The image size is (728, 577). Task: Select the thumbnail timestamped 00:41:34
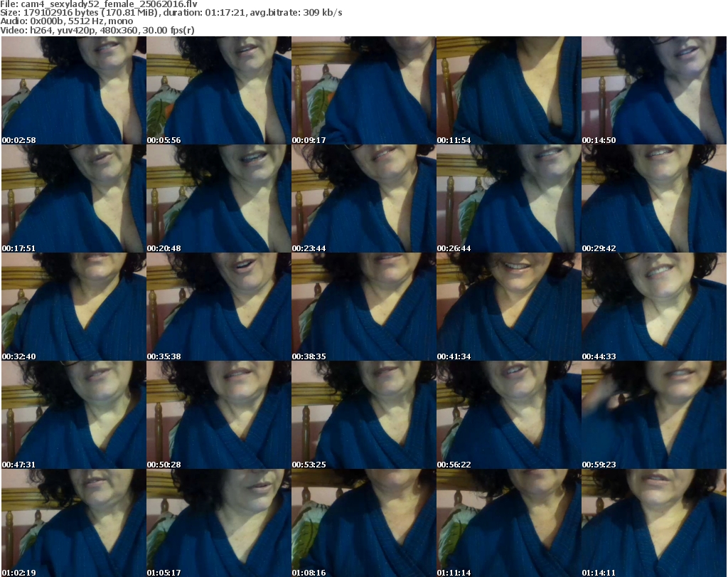(x=509, y=307)
